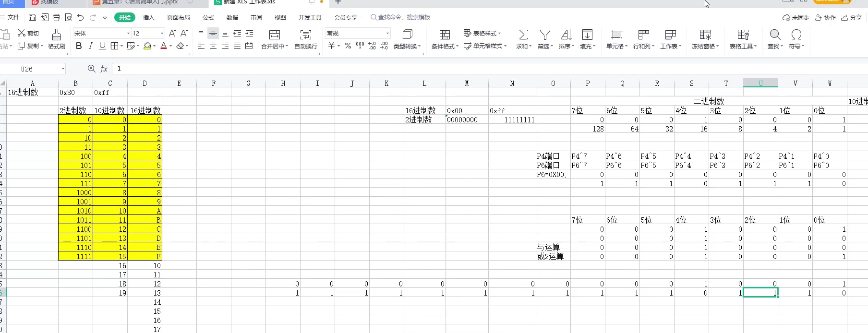
Task: Click the Decrease font size A- icon
Action: pos(184,33)
